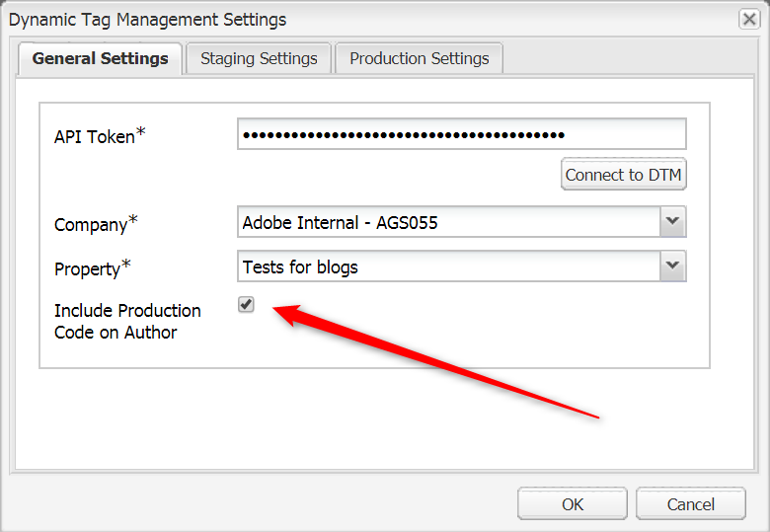Expand the Company dropdown arrow
Image resolution: width=770 pixels, height=532 pixels.
click(672, 222)
